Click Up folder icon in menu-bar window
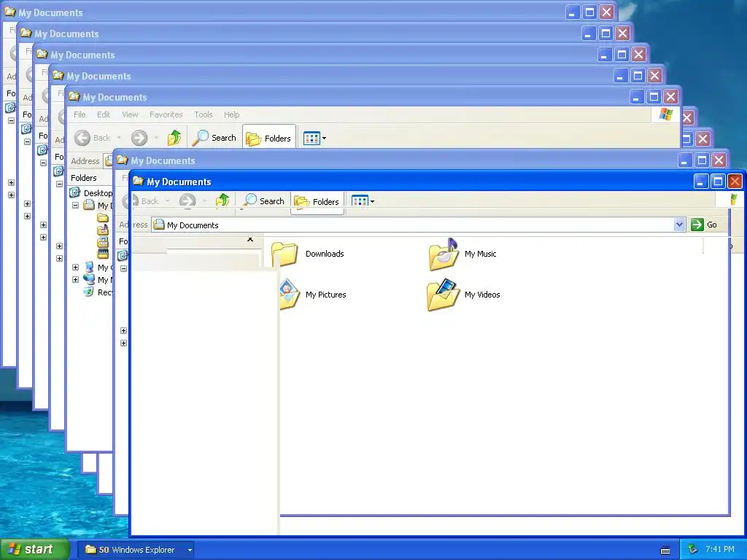Screen dimensions: 747x560 click(174, 138)
